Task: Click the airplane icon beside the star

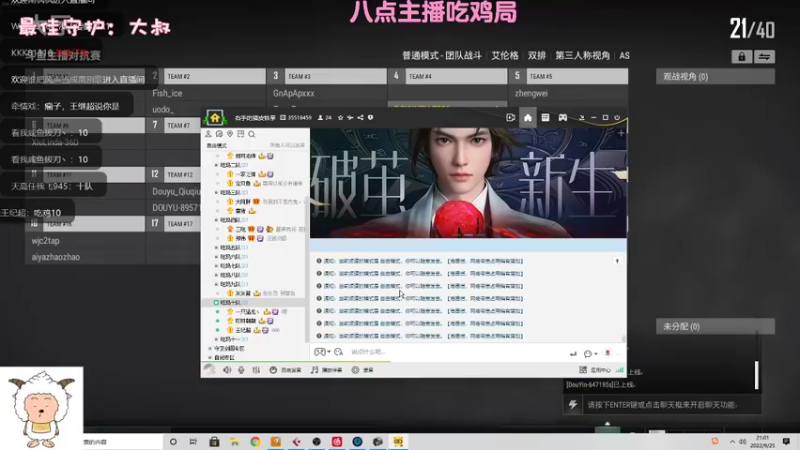Action: coord(350,117)
